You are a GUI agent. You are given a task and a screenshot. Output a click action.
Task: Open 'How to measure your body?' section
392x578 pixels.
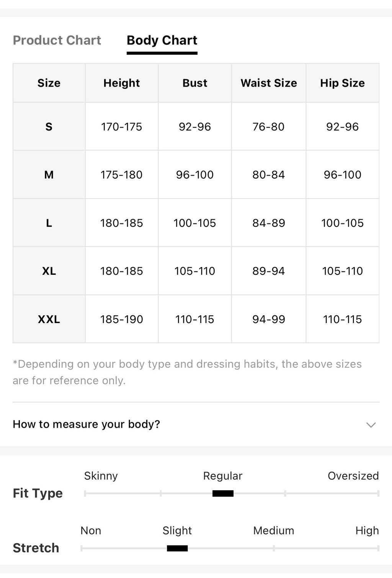[196, 424]
